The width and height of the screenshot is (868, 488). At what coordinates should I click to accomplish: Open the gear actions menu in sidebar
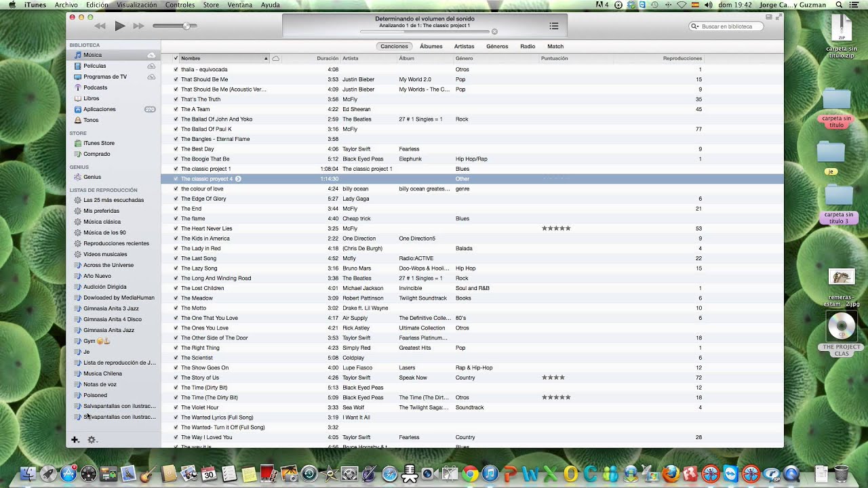(92, 440)
